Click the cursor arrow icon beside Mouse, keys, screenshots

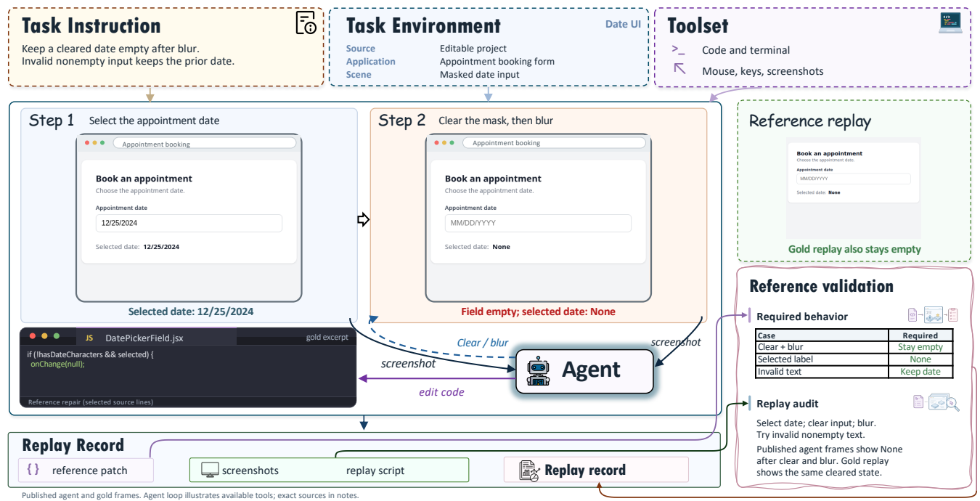click(x=679, y=69)
